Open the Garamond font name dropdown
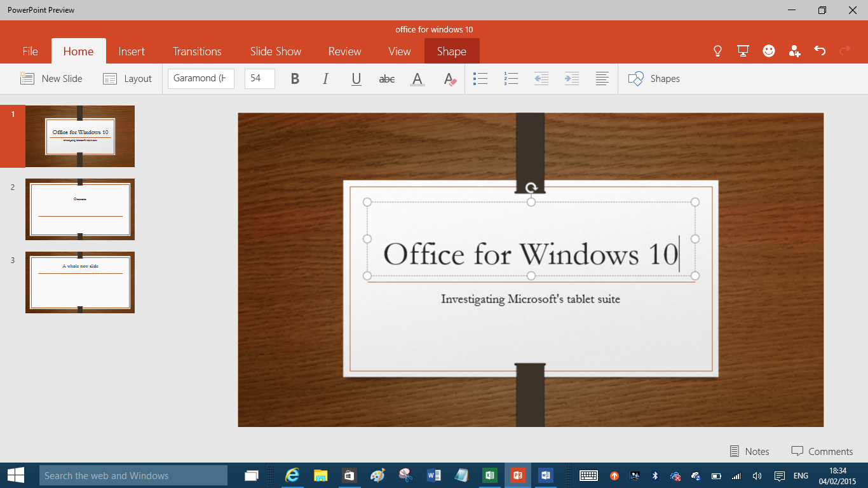Screen dimensions: 868x488 point(201,78)
